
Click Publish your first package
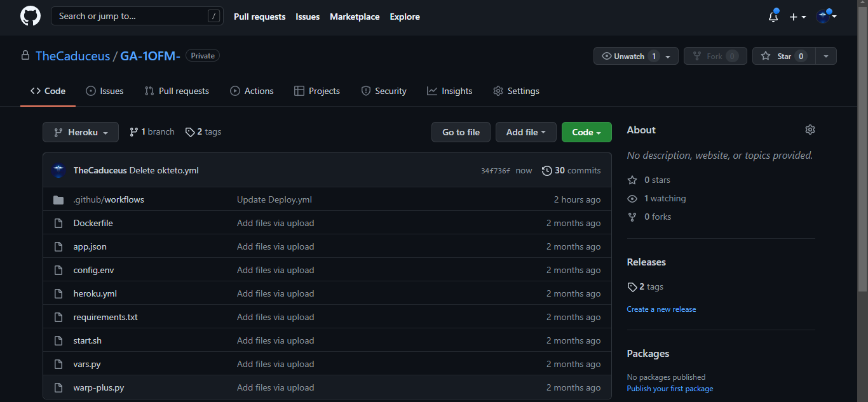(670, 389)
